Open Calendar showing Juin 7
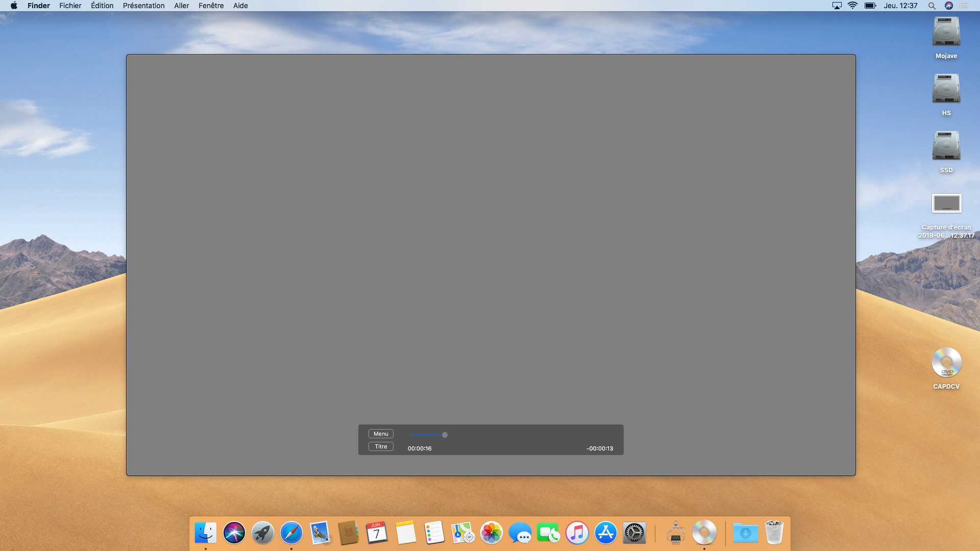This screenshot has width=980, height=551. (377, 533)
